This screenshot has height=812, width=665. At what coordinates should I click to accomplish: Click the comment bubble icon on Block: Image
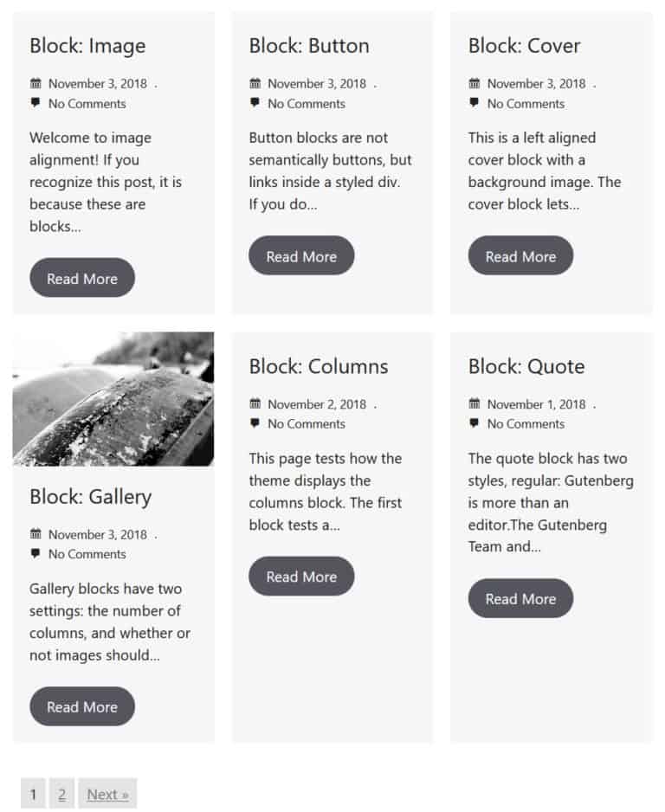click(36, 103)
